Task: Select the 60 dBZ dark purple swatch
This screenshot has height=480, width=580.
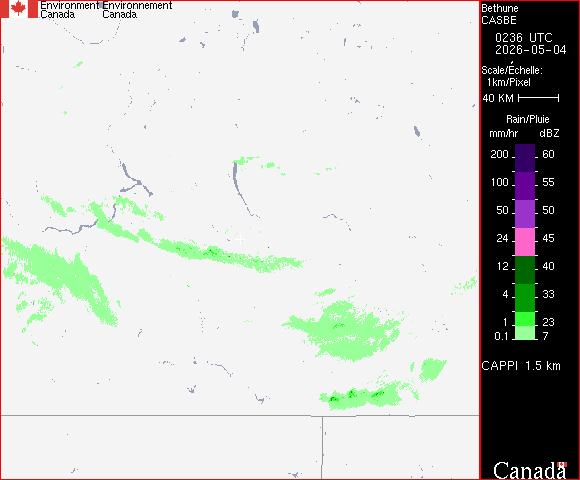Action: [525, 158]
